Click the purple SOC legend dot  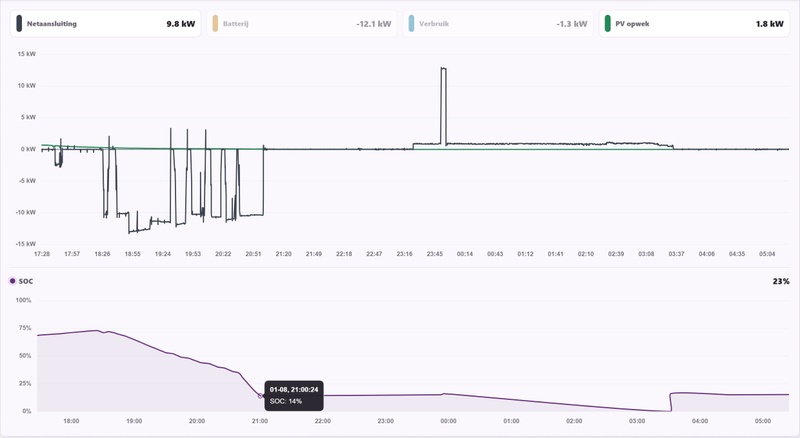pos(12,281)
